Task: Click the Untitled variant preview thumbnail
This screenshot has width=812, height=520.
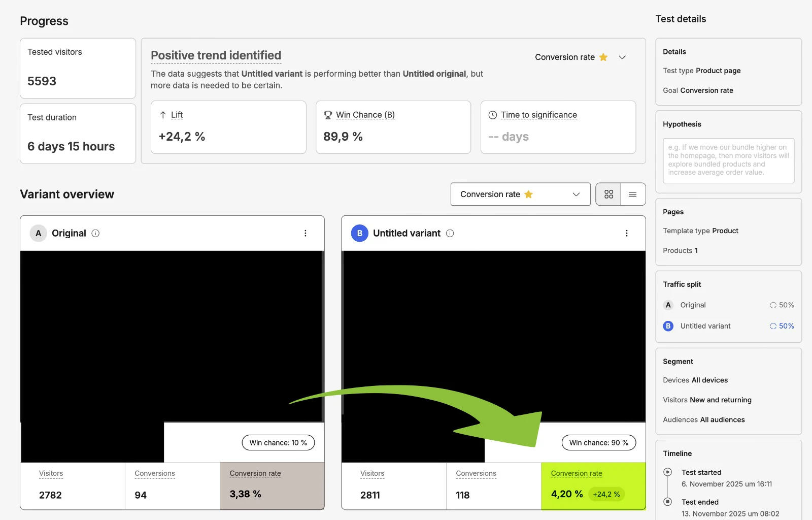Action: point(494,336)
